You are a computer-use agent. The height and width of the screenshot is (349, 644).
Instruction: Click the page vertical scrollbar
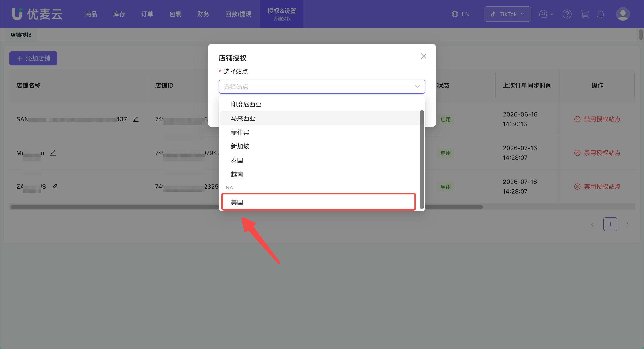click(641, 34)
